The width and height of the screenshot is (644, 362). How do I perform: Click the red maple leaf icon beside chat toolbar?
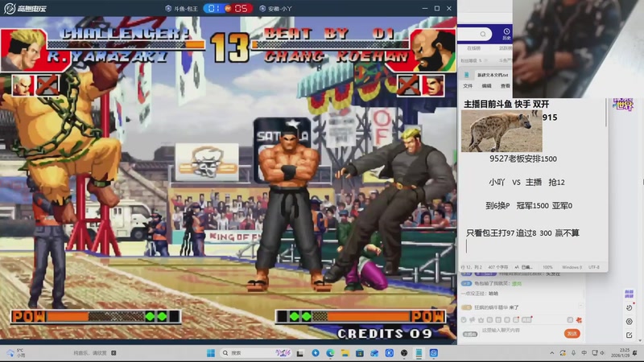[x=579, y=319]
